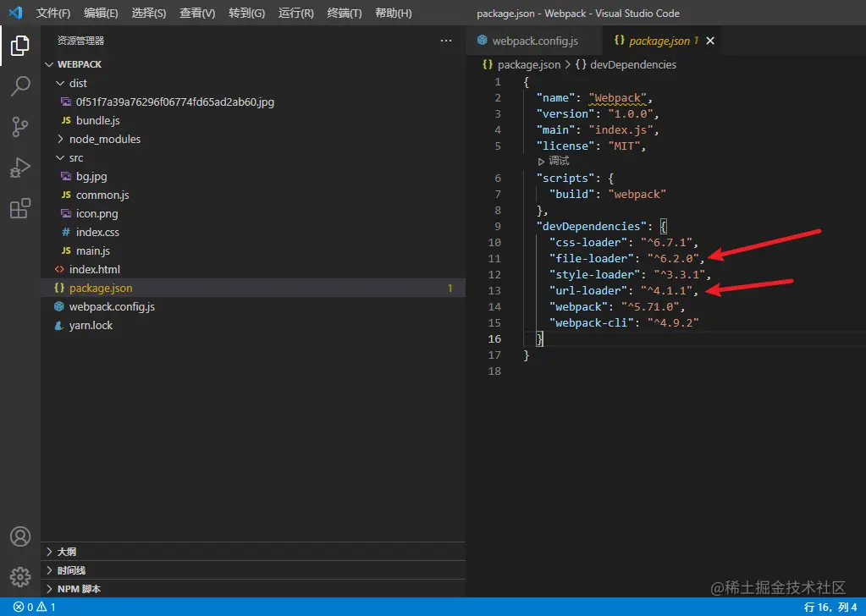The height and width of the screenshot is (616, 866).
Task: Click the webpack icon on webpack.config.js tab
Action: coord(483,41)
